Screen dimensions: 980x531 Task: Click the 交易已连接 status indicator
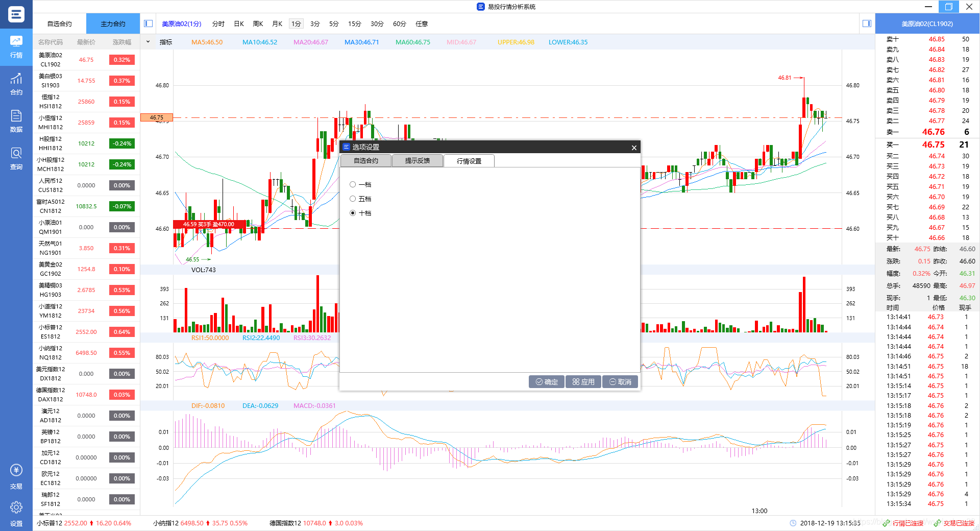954,523
